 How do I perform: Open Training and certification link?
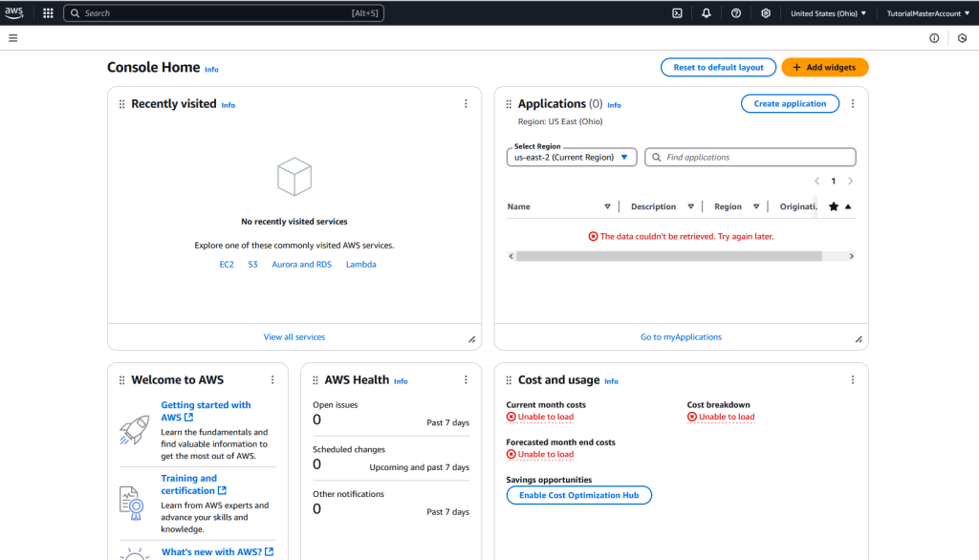pyautogui.click(x=193, y=485)
